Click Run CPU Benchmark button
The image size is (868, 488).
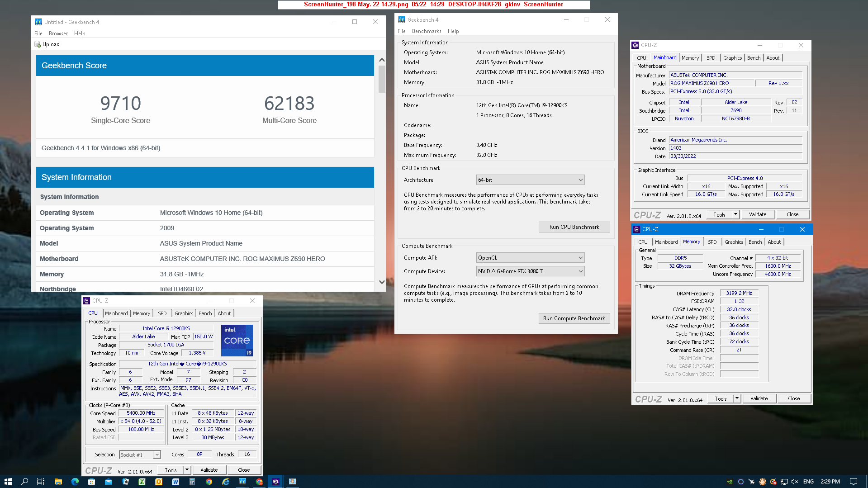tap(574, 227)
